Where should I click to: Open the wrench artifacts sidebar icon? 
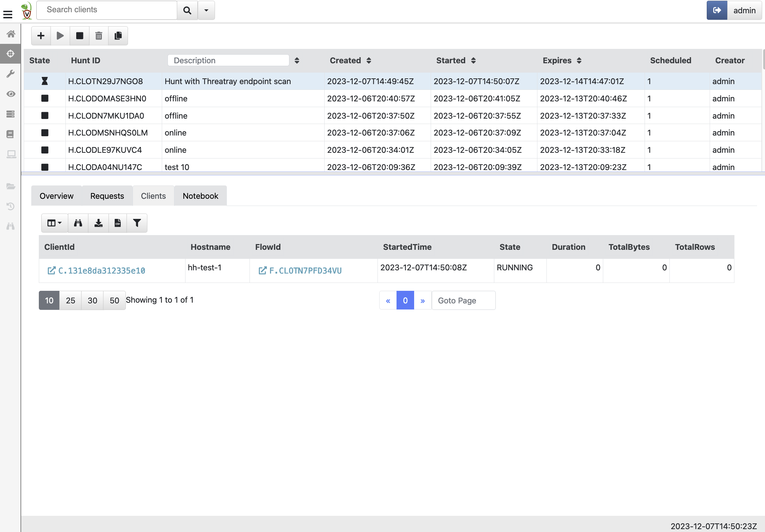[x=11, y=74]
